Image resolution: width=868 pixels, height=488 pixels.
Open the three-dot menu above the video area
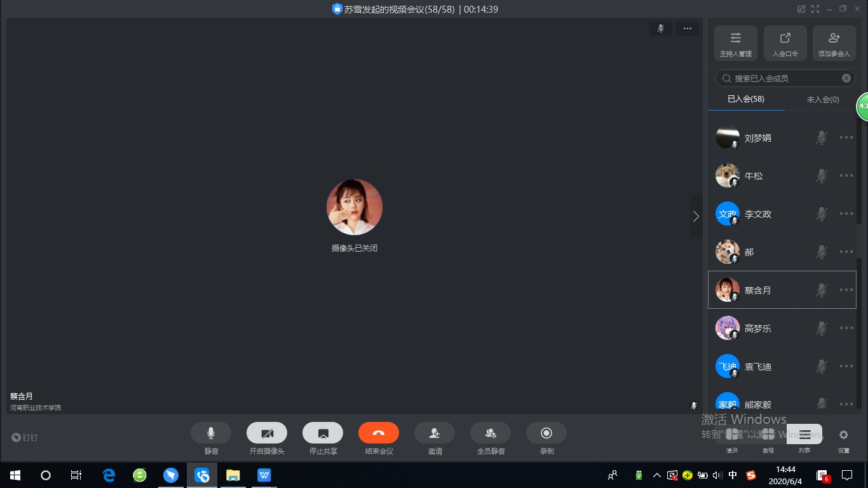tap(687, 29)
